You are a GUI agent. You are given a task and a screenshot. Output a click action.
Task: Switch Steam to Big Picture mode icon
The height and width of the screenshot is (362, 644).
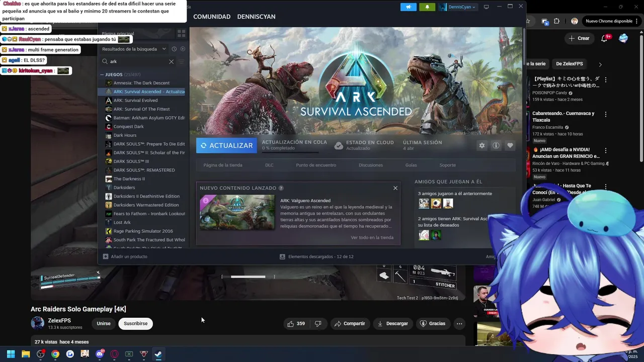tap(486, 7)
